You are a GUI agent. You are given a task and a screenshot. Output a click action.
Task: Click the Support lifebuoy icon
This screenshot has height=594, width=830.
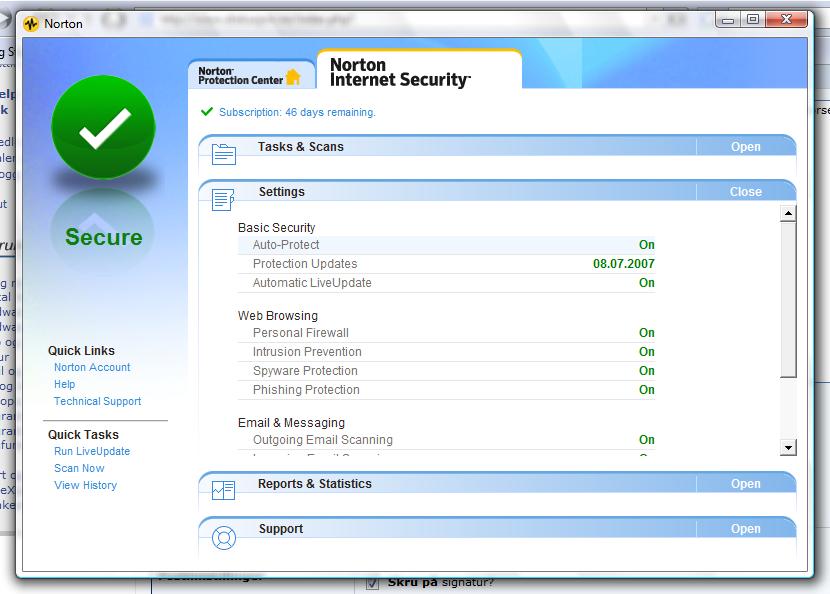click(223, 538)
